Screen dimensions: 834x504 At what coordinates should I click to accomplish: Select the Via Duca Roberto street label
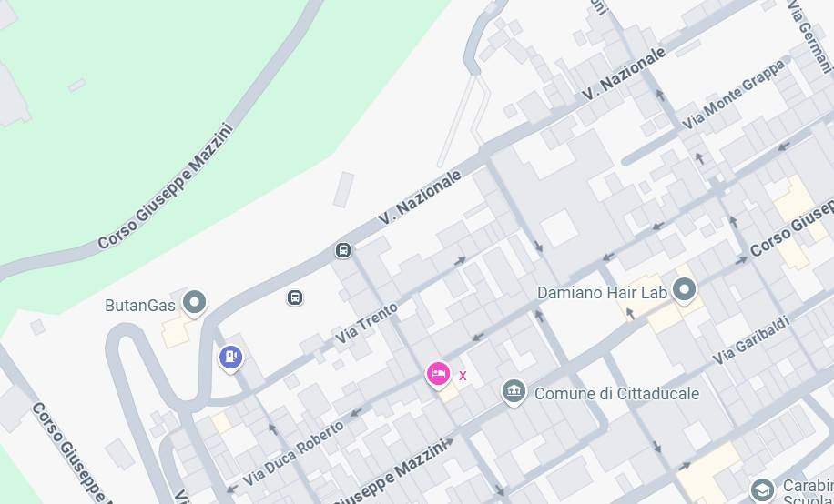pos(293,453)
